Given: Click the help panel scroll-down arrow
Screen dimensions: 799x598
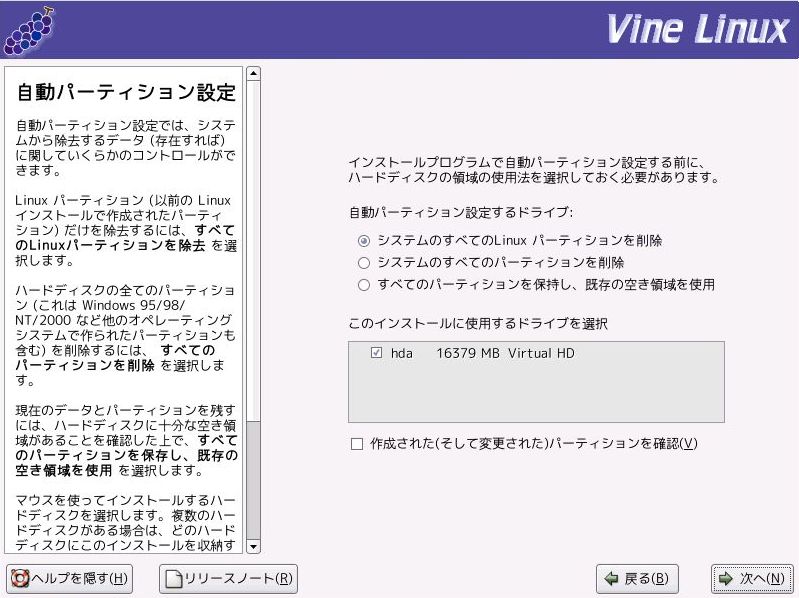Looking at the screenshot, I should pyautogui.click(x=253, y=547).
